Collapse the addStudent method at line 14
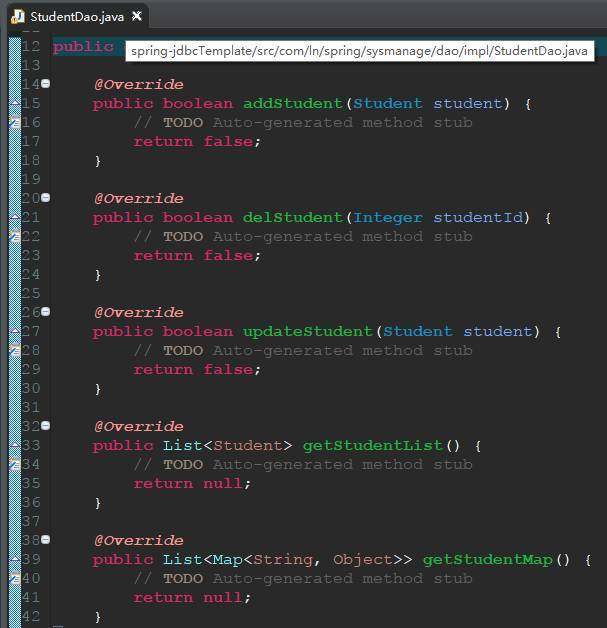This screenshot has width=607, height=628. (46, 84)
